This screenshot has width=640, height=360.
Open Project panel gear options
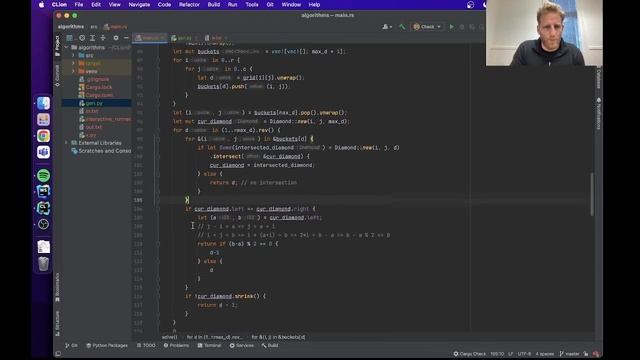click(116, 38)
